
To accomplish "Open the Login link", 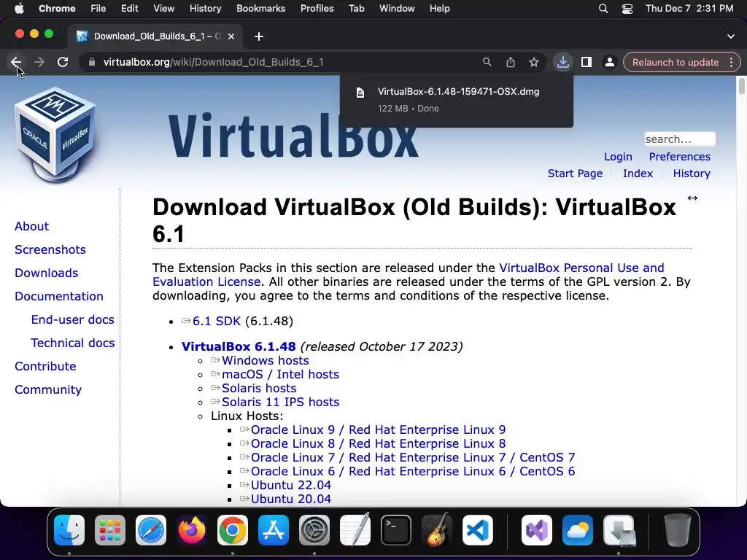I will tap(618, 157).
